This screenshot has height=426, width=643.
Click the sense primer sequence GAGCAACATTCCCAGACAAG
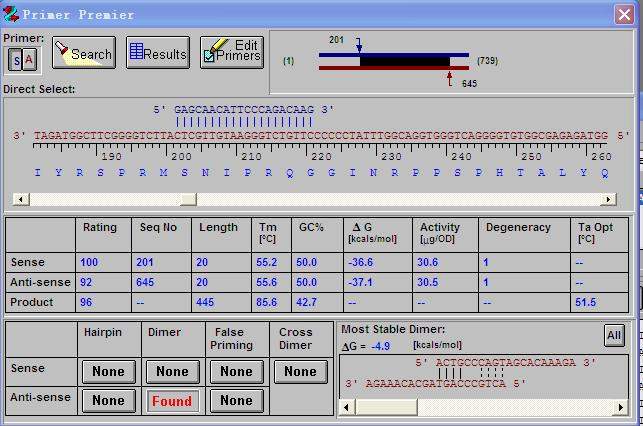coord(244,110)
